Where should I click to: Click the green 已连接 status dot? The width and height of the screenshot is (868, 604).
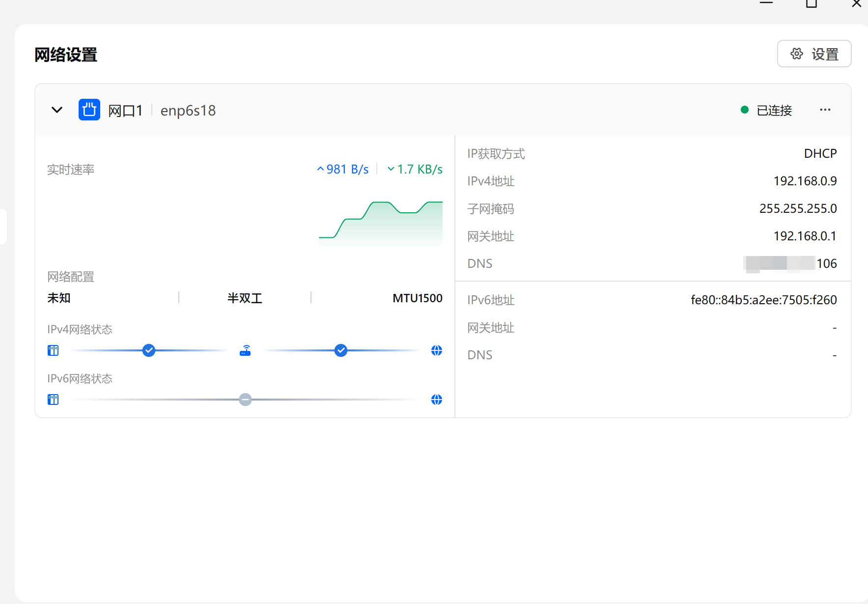click(744, 110)
